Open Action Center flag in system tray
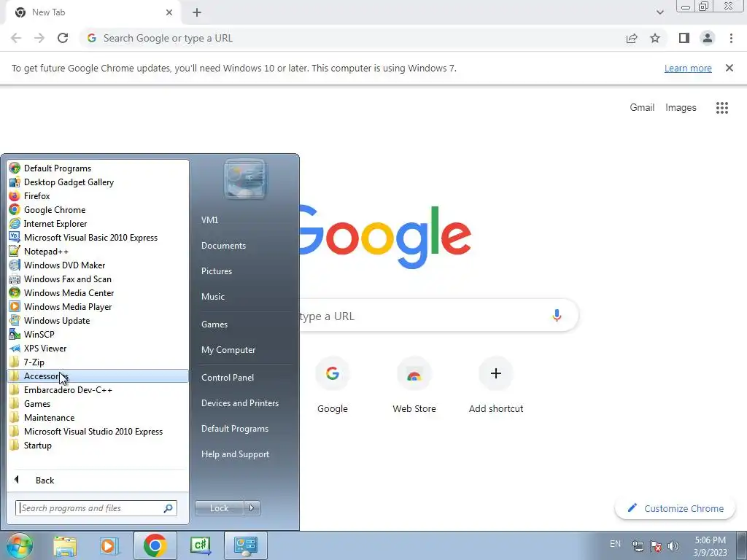747x560 pixels. pos(656,546)
